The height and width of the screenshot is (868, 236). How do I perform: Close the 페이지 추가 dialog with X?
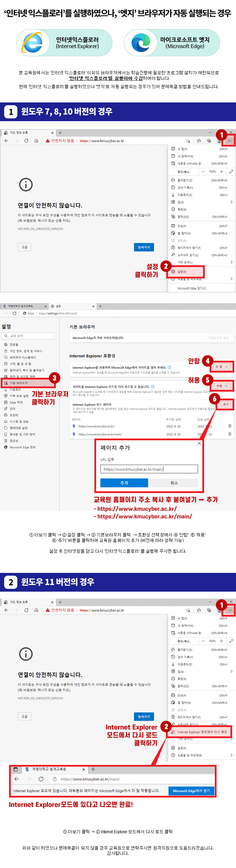click(x=199, y=443)
